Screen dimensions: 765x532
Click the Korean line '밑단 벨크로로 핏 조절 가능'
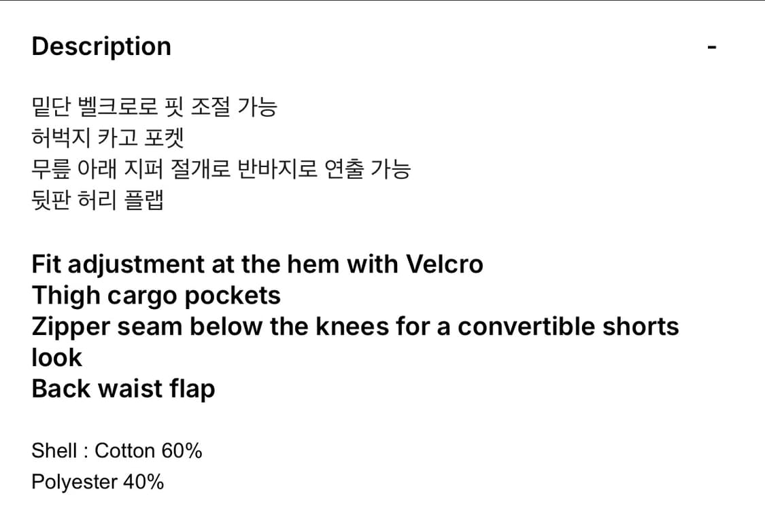point(154,107)
